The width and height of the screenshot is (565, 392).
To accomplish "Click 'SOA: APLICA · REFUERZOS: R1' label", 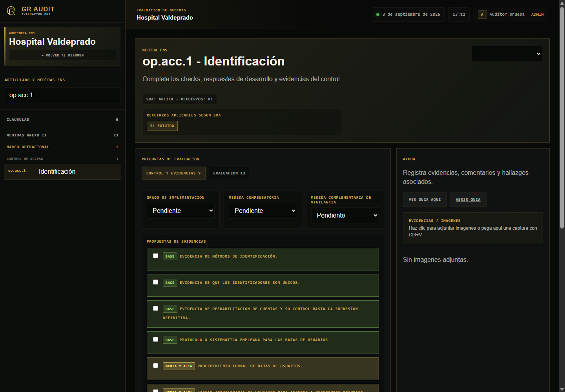I will click(x=180, y=99).
